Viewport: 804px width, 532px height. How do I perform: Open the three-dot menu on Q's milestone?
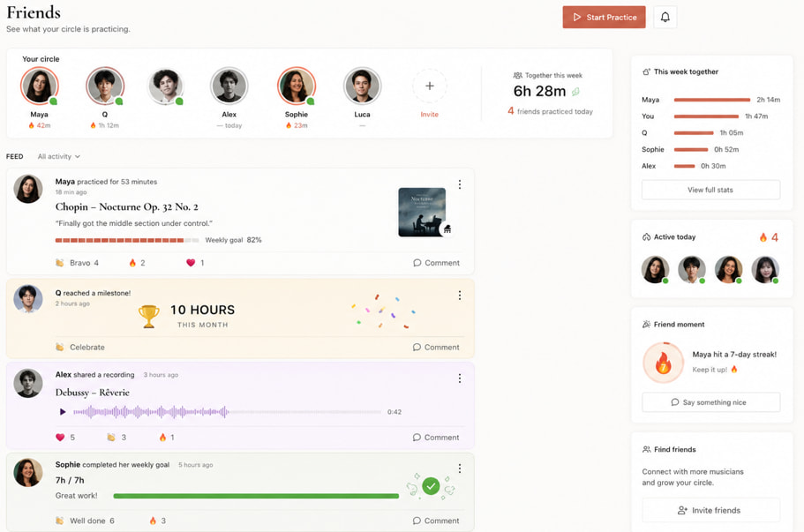460,296
